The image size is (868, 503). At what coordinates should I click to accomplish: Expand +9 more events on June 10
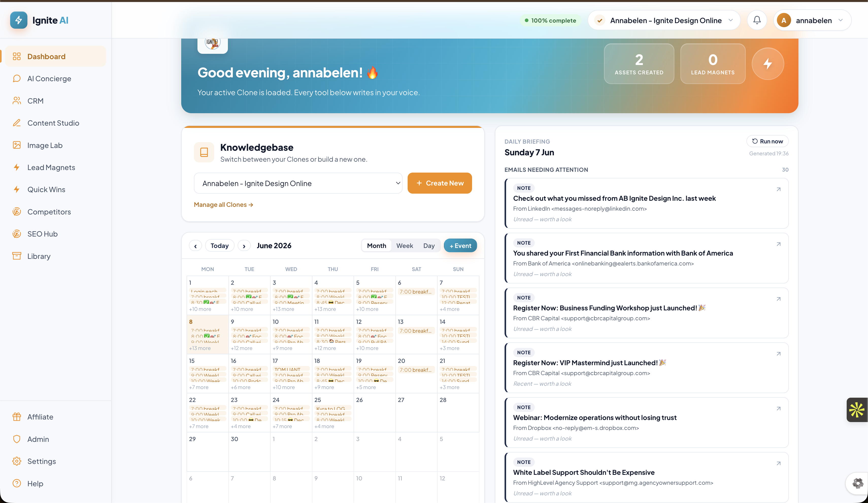coord(282,348)
